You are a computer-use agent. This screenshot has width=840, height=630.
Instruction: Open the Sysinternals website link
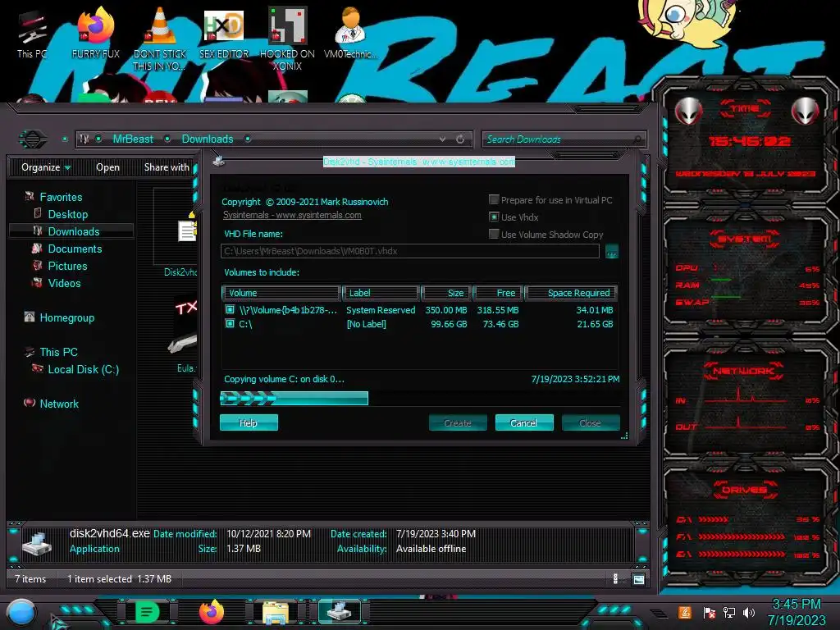pyautogui.click(x=292, y=215)
